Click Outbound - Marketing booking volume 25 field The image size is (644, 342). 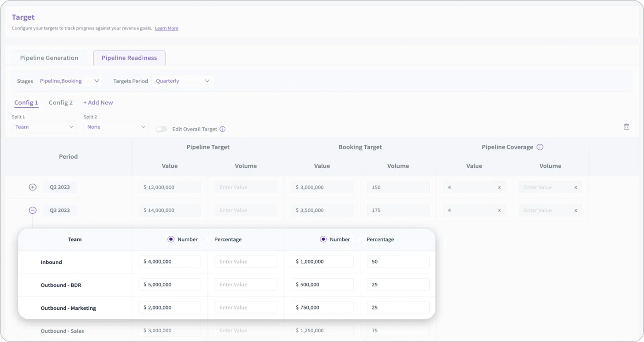pos(398,308)
